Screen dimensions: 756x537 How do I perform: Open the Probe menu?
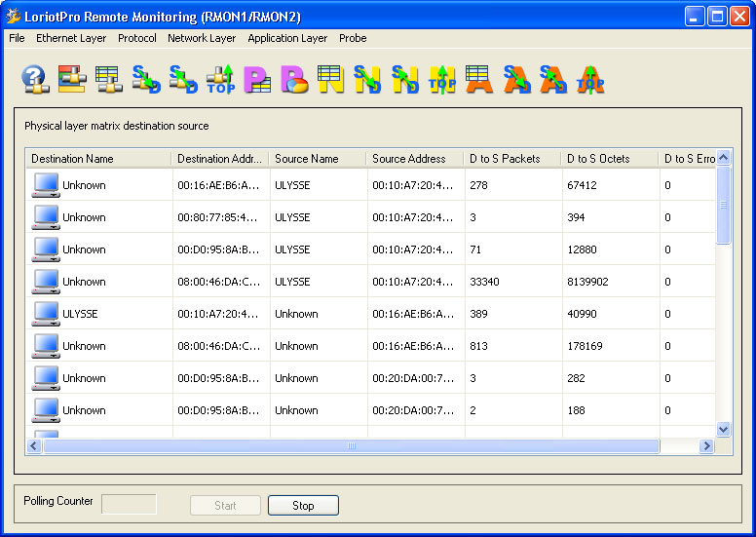pyautogui.click(x=353, y=38)
